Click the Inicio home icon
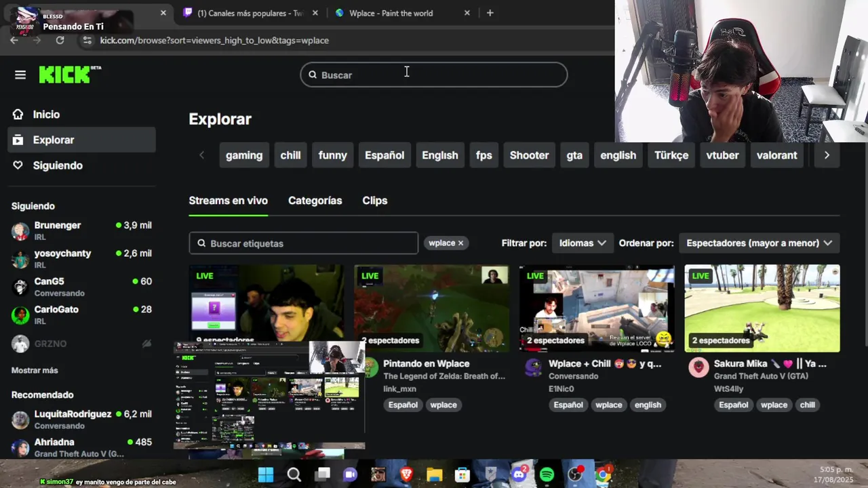Viewport: 868px width, 488px height. [x=18, y=115]
